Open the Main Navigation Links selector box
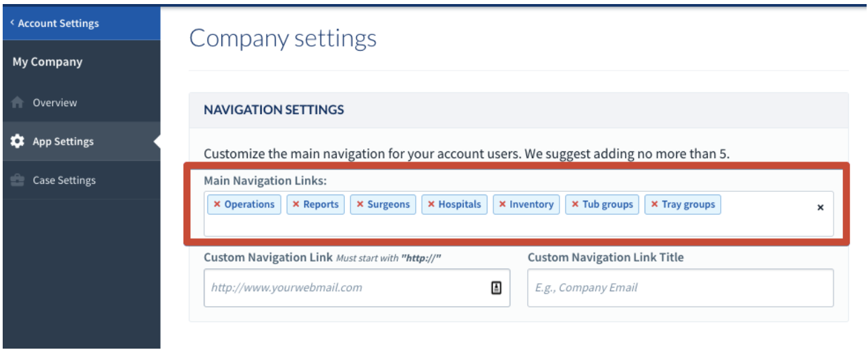The width and height of the screenshot is (868, 350). 518,214
